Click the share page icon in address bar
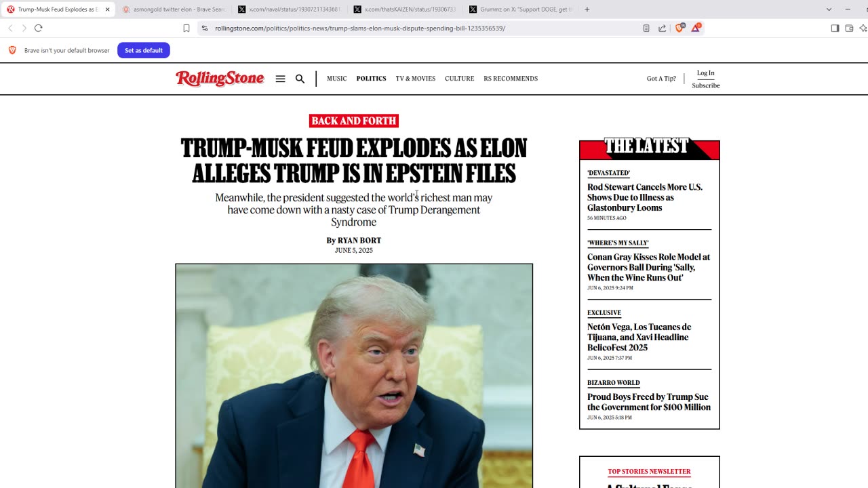Image resolution: width=868 pixels, height=488 pixels. pos(662,28)
